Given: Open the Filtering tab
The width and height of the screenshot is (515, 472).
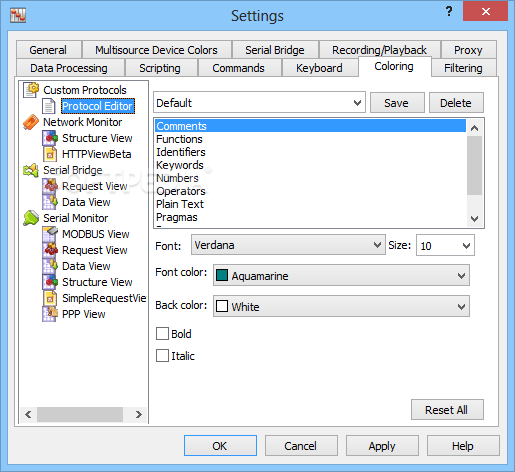Looking at the screenshot, I should (463, 68).
